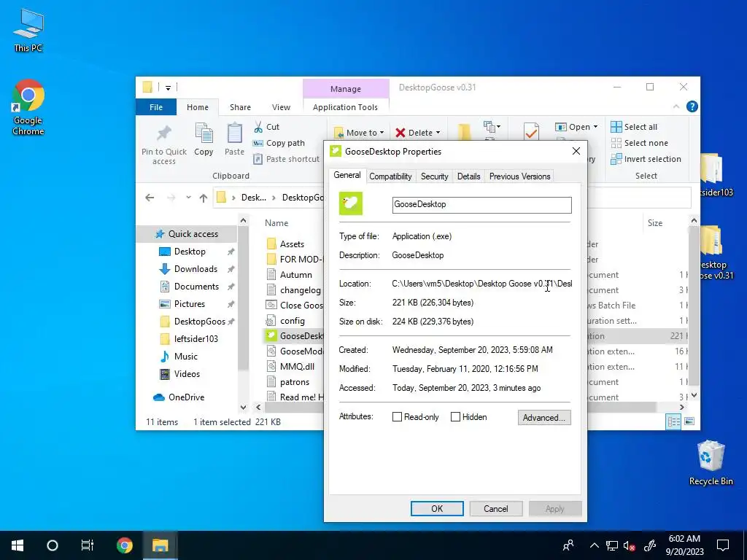Image resolution: width=747 pixels, height=560 pixels.
Task: Switch to details view icon in status bar
Action: 673,421
